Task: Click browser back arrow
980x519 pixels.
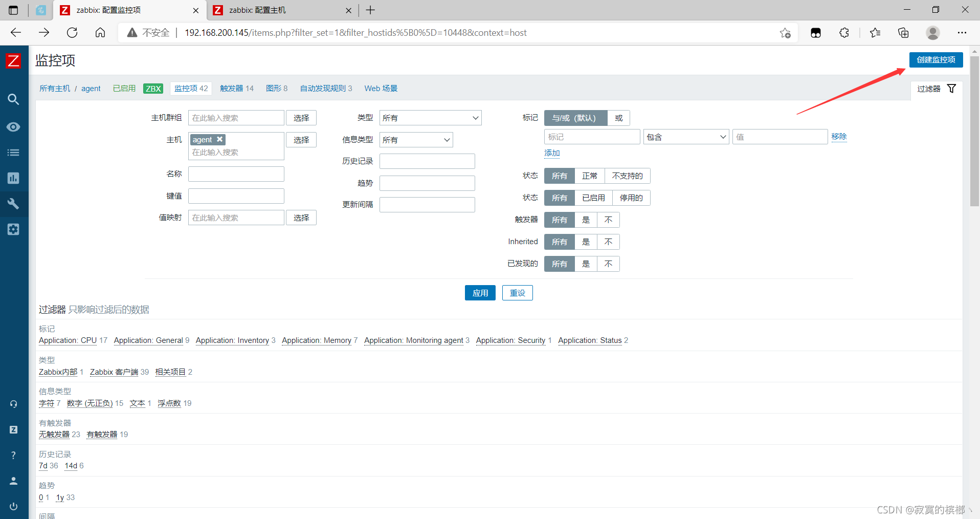Action: tap(16, 33)
